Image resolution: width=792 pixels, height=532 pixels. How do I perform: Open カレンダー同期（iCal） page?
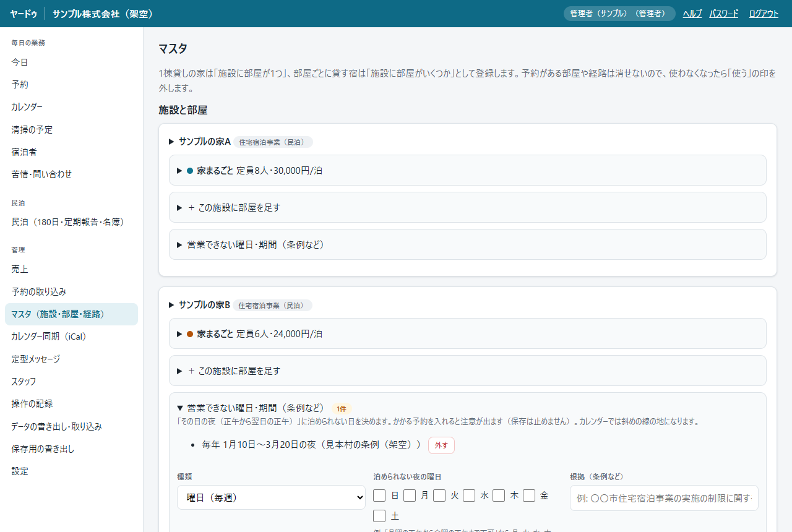[71, 337]
